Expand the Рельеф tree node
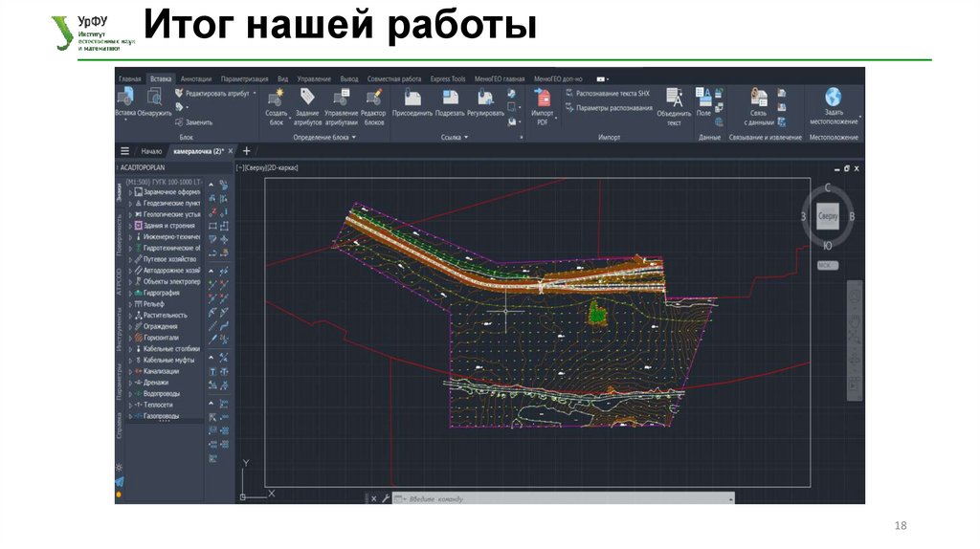Image resolution: width=980 pixels, height=549 pixels. 130,304
